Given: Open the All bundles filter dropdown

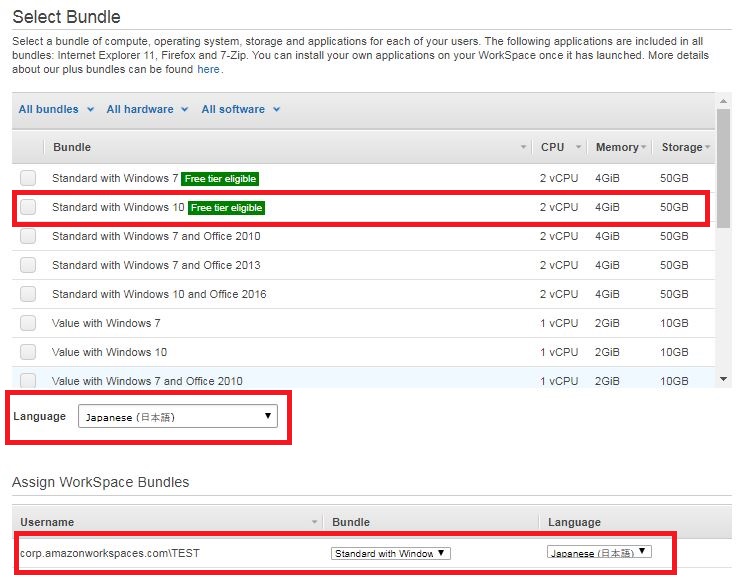Looking at the screenshot, I should pyautogui.click(x=56, y=109).
